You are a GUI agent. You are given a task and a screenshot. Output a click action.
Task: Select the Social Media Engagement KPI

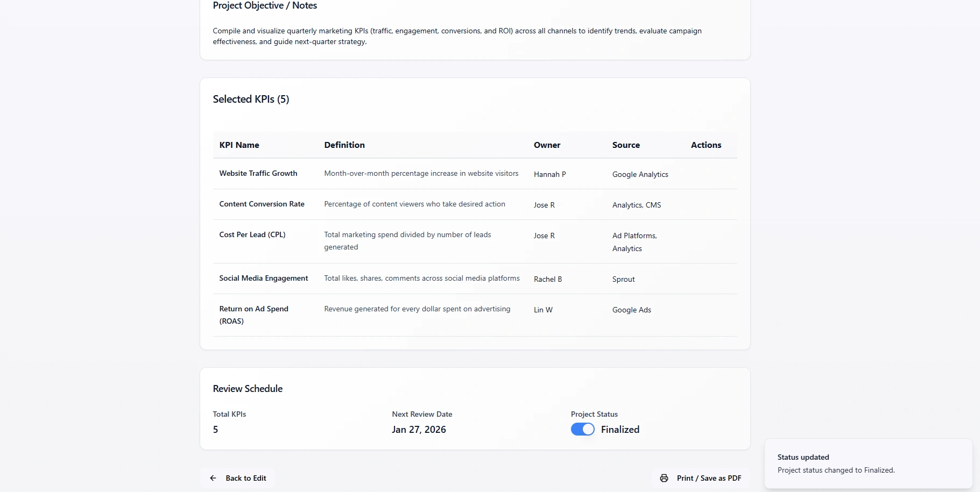(x=264, y=279)
